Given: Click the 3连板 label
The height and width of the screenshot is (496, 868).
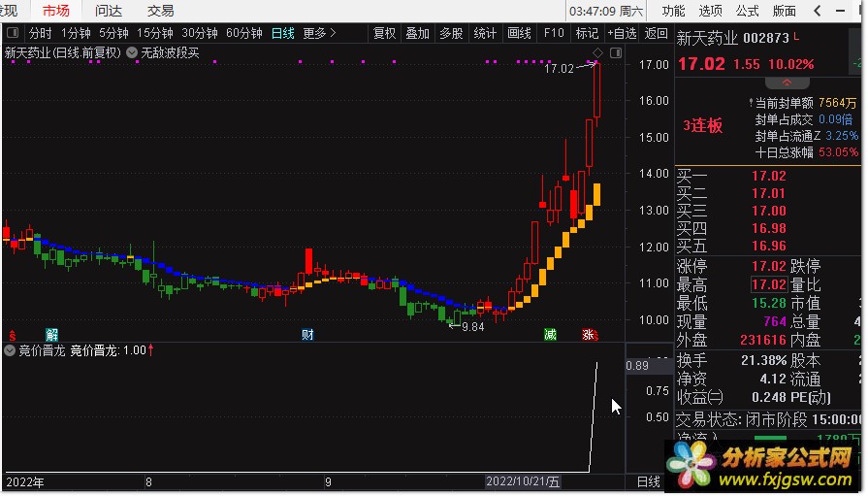Looking at the screenshot, I should point(702,125).
